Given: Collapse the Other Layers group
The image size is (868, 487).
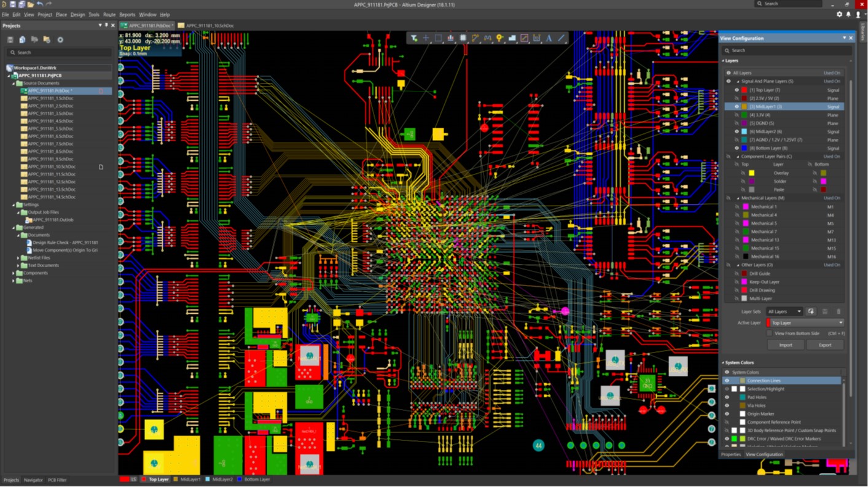Looking at the screenshot, I should [x=738, y=265].
